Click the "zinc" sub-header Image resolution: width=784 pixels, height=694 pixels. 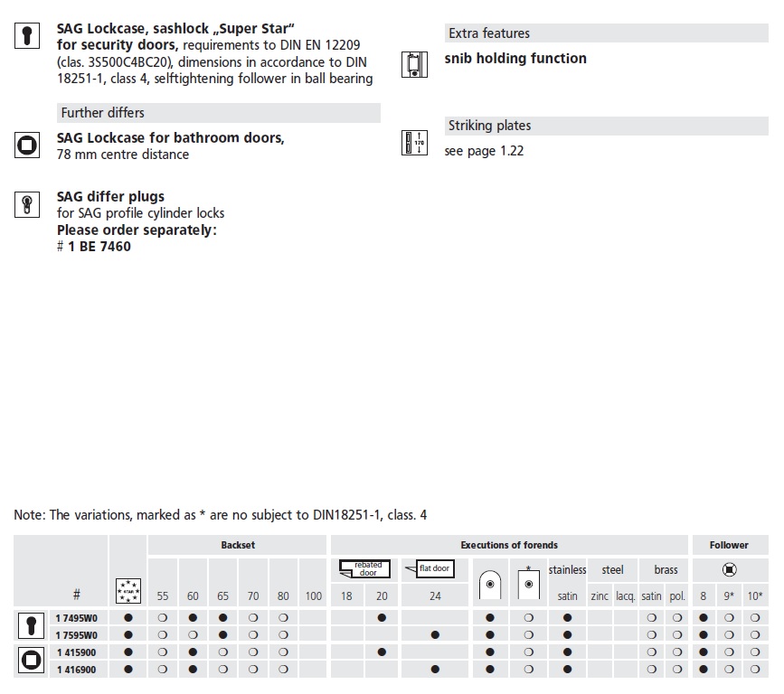point(600,596)
